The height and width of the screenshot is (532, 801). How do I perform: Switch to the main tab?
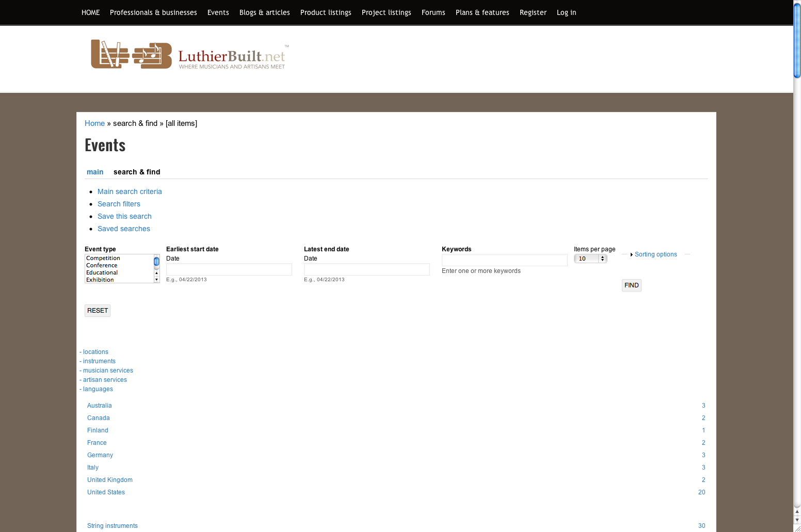[x=95, y=172]
